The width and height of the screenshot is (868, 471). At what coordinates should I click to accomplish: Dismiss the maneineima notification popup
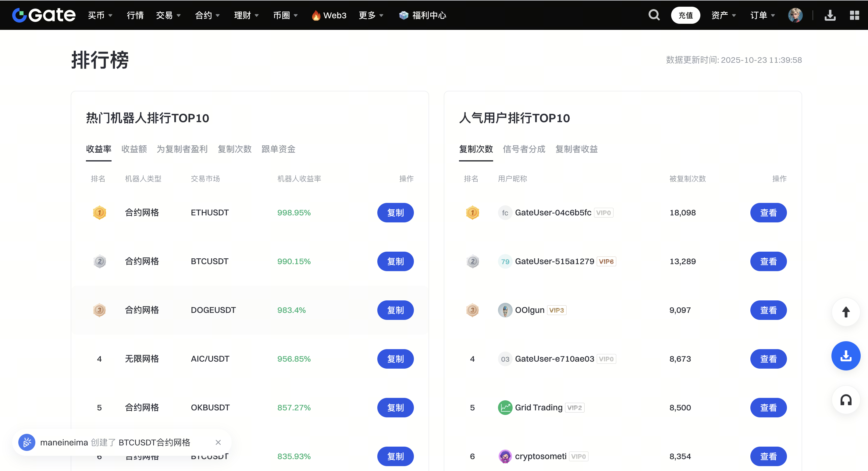[218, 442]
